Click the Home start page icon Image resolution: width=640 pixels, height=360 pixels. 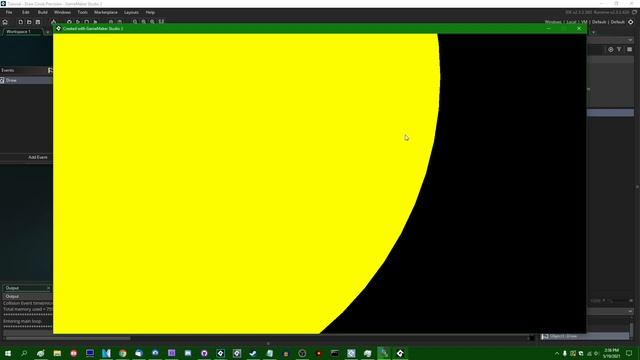pos(5,22)
